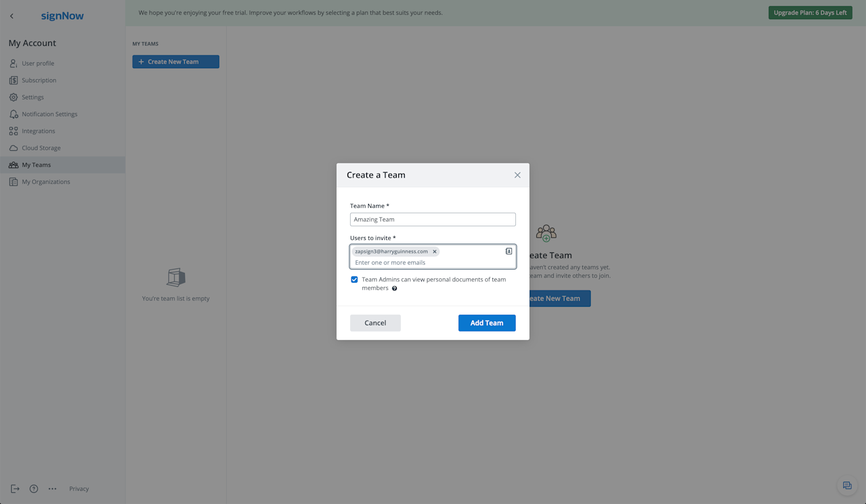Open help question mark icon in sidebar

click(x=34, y=489)
